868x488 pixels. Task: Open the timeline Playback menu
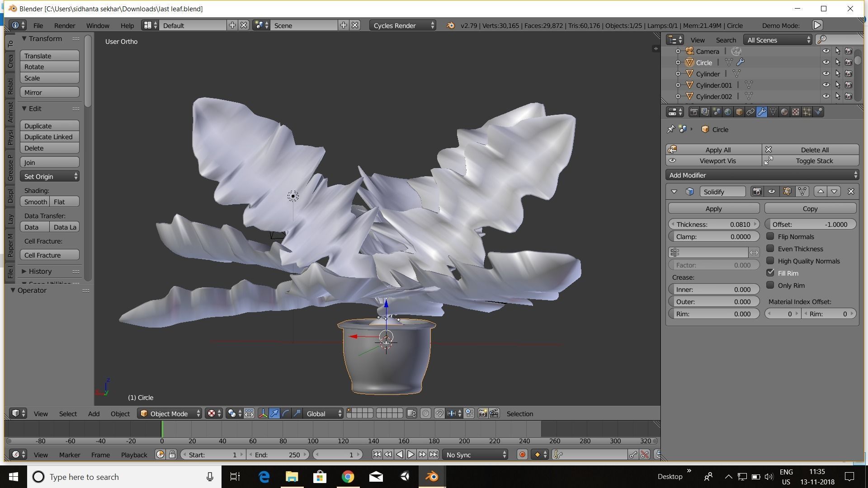134,455
